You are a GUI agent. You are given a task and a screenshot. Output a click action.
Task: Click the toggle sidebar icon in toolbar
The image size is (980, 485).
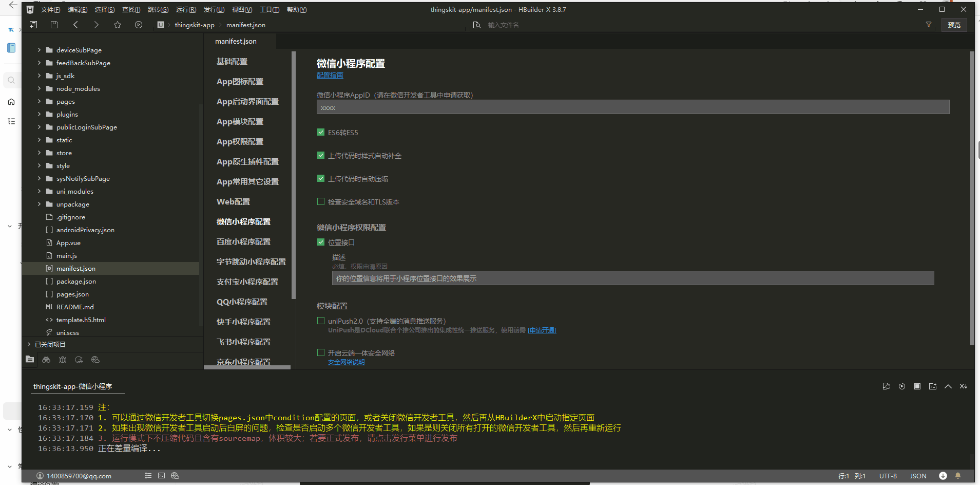tap(33, 25)
